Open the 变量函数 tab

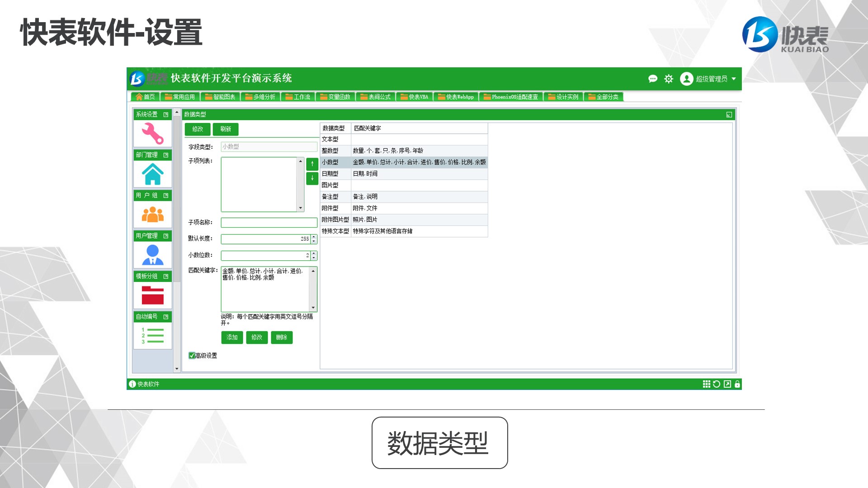pyautogui.click(x=335, y=97)
